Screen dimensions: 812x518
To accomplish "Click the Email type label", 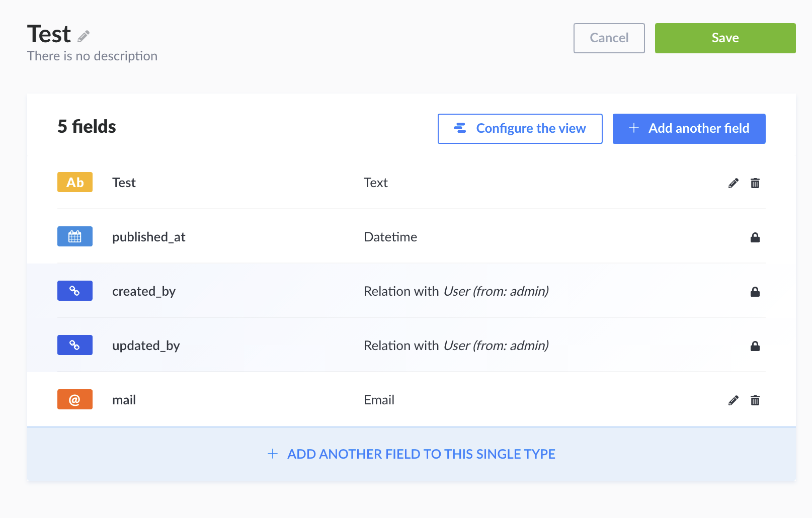I will [379, 400].
